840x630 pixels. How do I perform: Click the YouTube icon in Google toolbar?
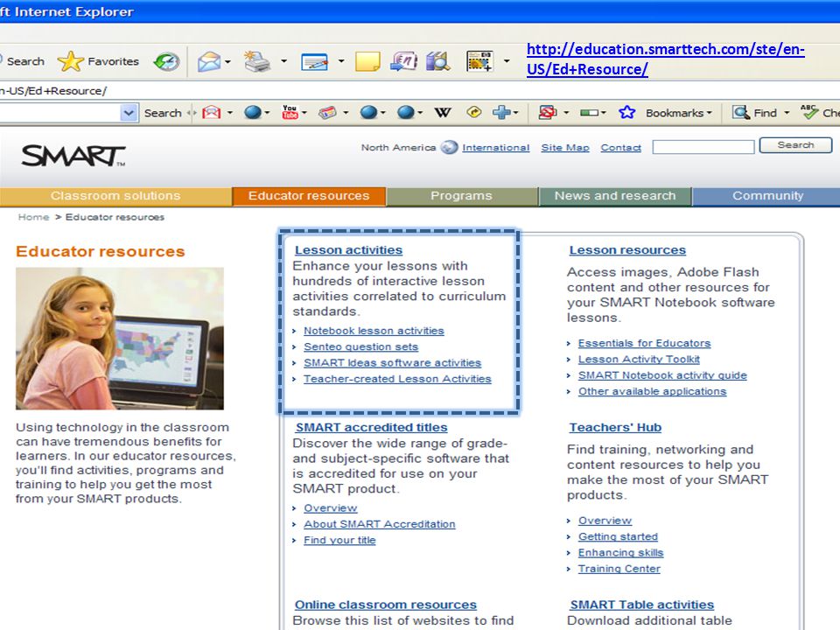point(290,112)
